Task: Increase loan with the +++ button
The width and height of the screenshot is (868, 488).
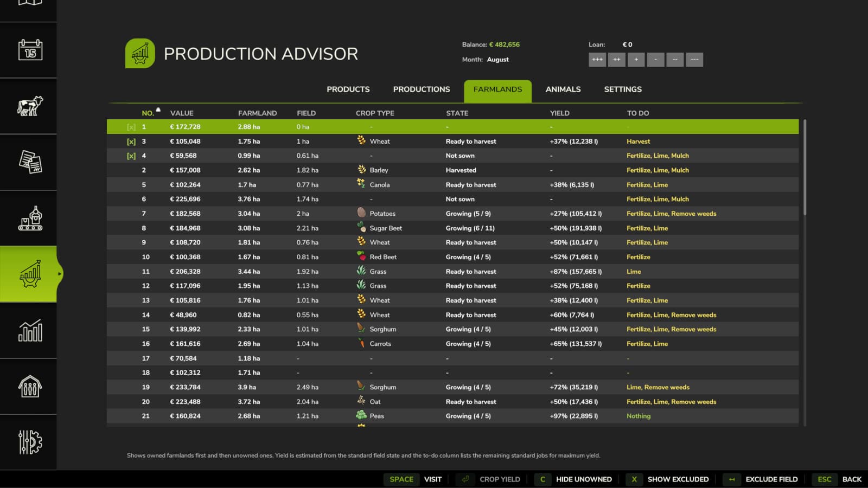Action: pos(597,60)
